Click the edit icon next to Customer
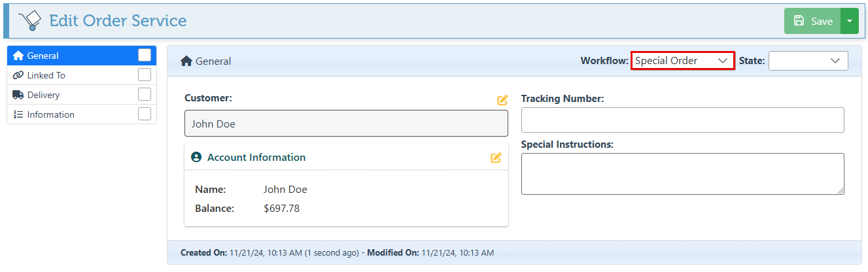Image resolution: width=868 pixels, height=272 pixels. click(x=502, y=100)
